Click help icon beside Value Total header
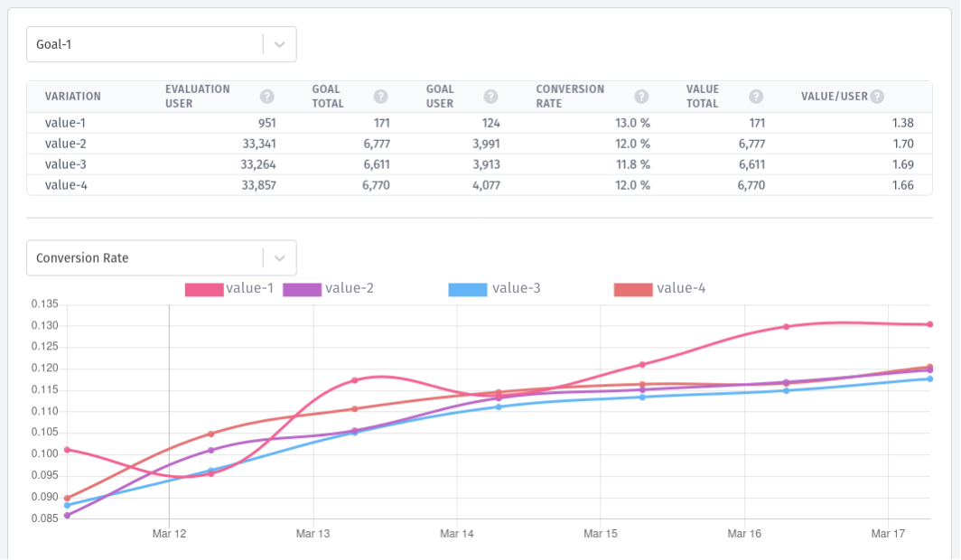The height and width of the screenshot is (560, 961). [x=756, y=97]
